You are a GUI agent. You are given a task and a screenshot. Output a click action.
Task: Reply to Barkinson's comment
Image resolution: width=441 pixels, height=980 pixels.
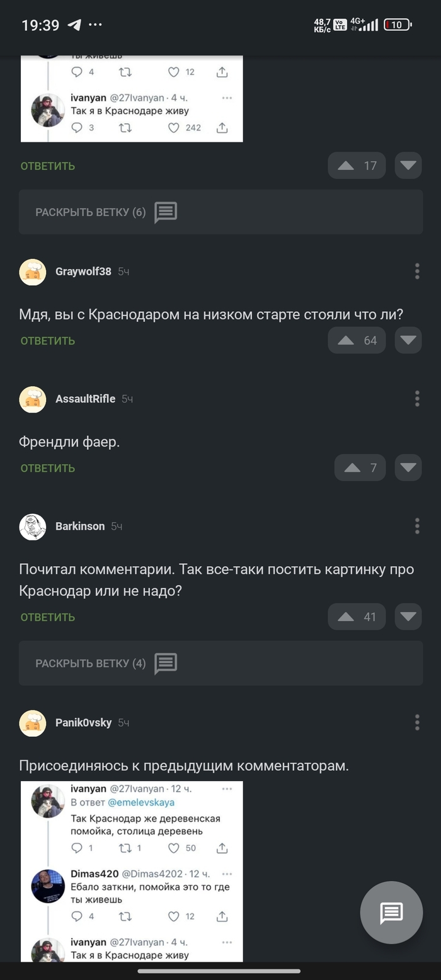[48, 617]
